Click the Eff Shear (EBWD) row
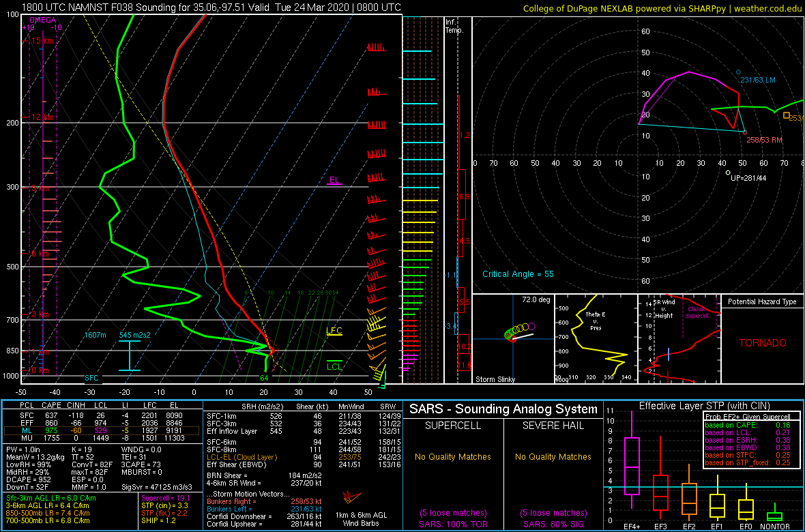The height and width of the screenshot is (532, 805). click(x=302, y=464)
